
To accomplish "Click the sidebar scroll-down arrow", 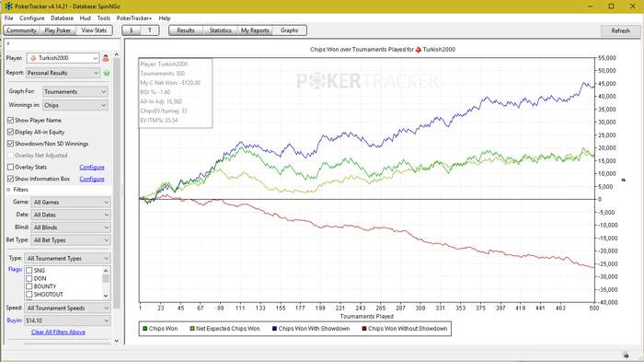I will [117, 341].
